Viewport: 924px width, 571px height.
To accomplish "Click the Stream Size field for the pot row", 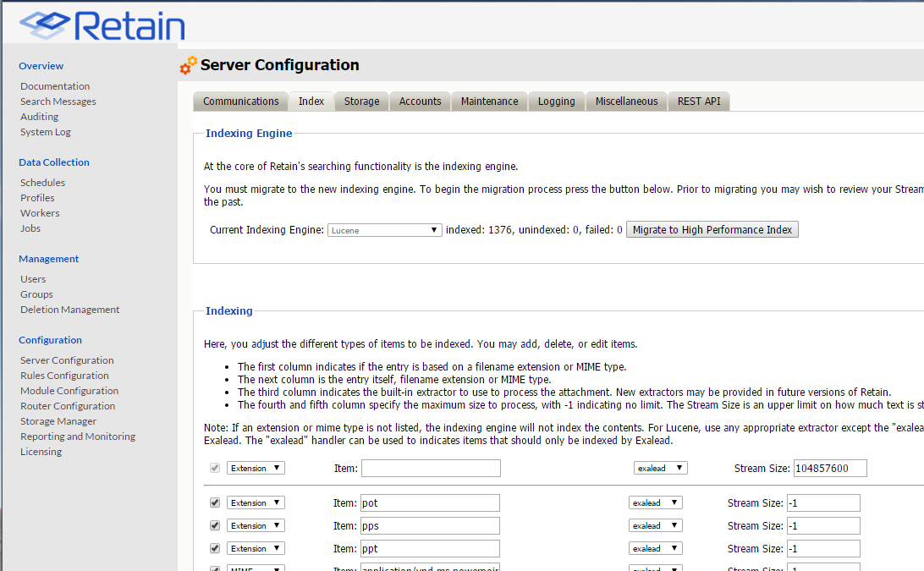I will click(x=823, y=503).
